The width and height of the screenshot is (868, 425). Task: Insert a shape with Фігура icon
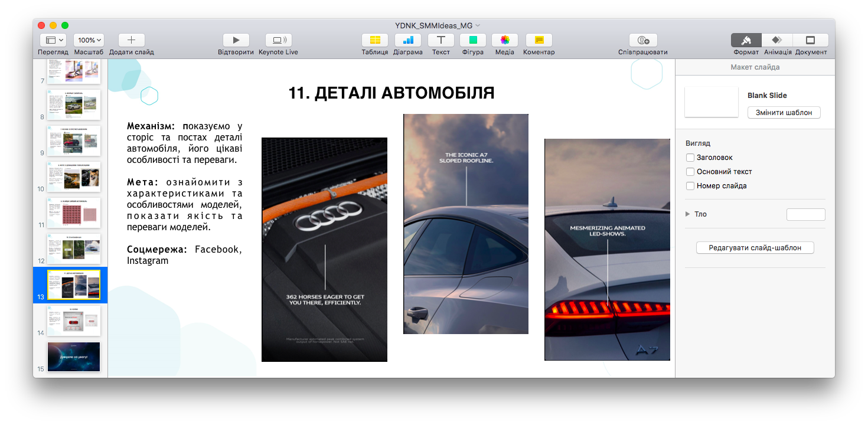473,40
